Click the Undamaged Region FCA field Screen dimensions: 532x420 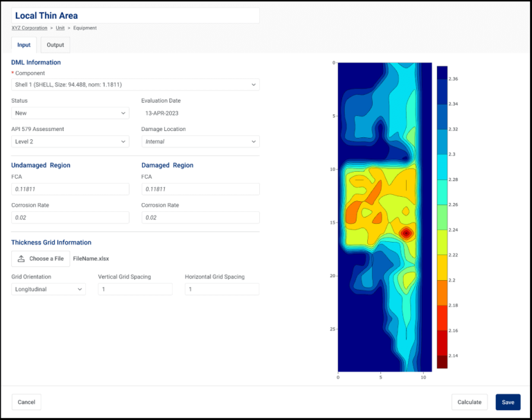70,189
